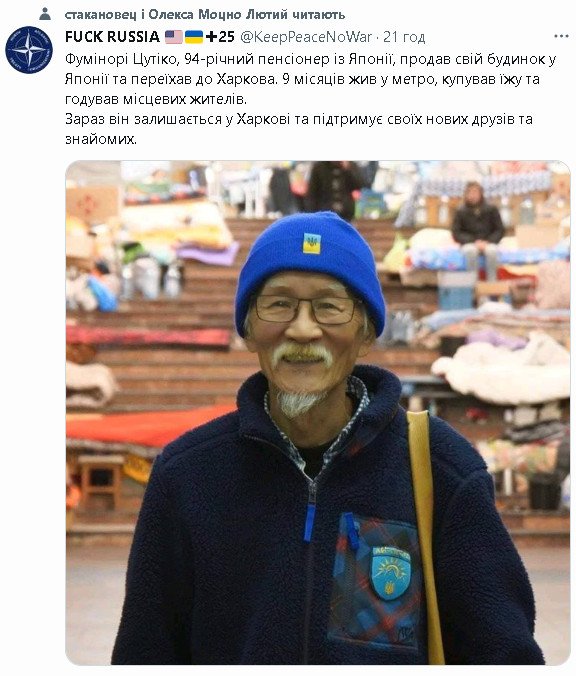
Task: Open the attached photo of the smiling man
Action: (x=318, y=413)
